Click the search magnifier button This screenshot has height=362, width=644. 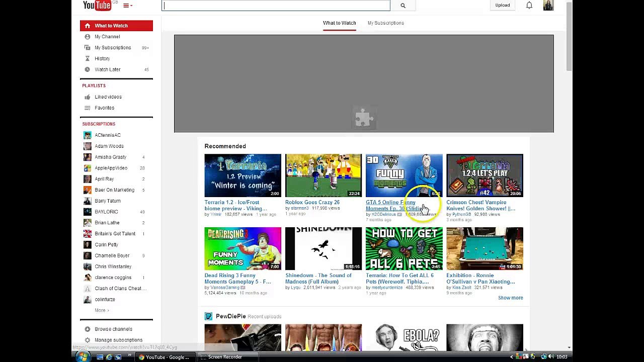tap(403, 6)
